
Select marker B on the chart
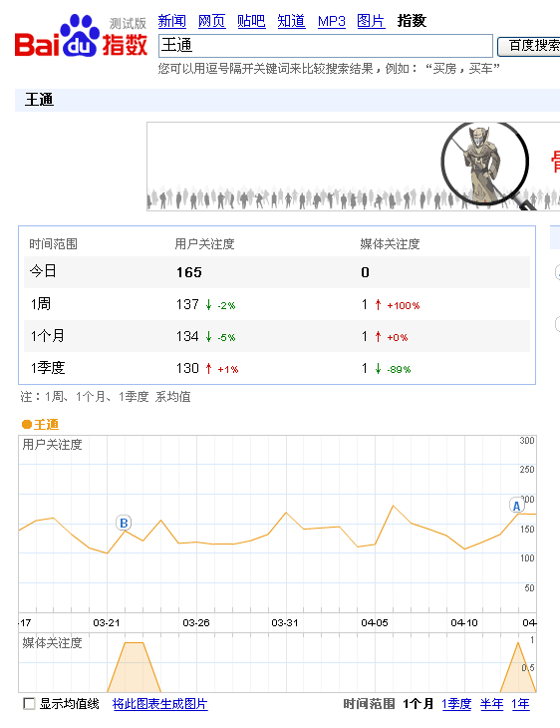pos(124,524)
